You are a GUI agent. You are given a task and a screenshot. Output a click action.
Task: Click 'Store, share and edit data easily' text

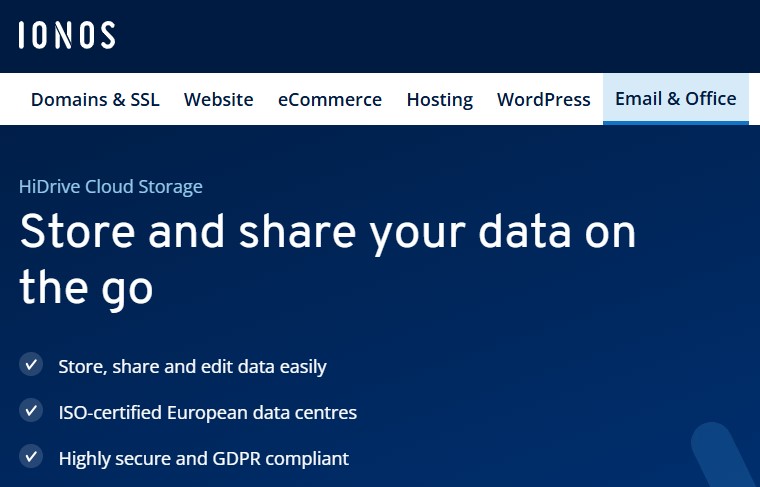click(192, 367)
